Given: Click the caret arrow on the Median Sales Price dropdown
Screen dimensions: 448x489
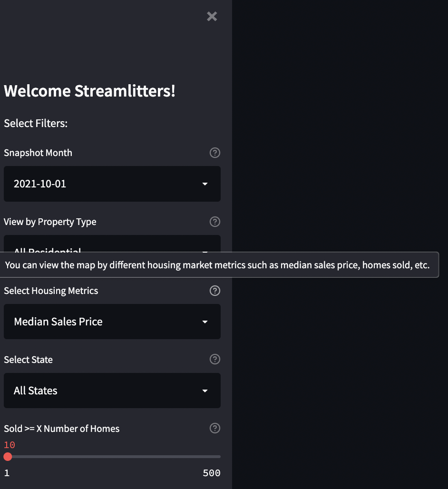Looking at the screenshot, I should pyautogui.click(x=205, y=322).
